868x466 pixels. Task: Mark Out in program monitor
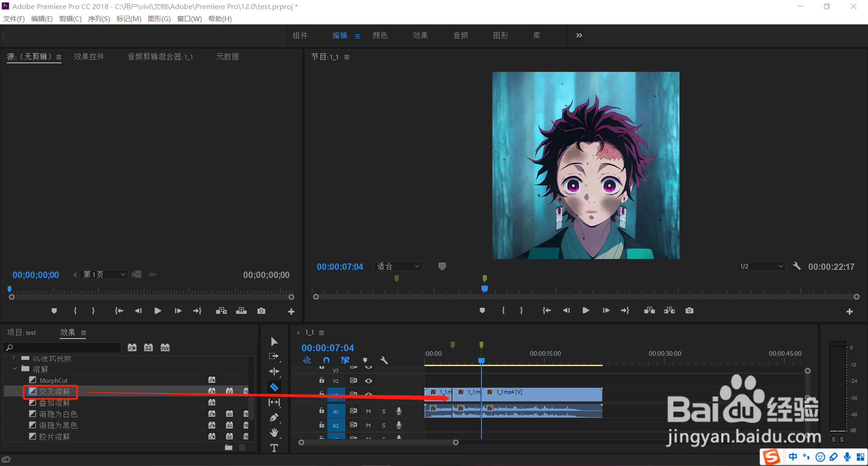coord(521,311)
